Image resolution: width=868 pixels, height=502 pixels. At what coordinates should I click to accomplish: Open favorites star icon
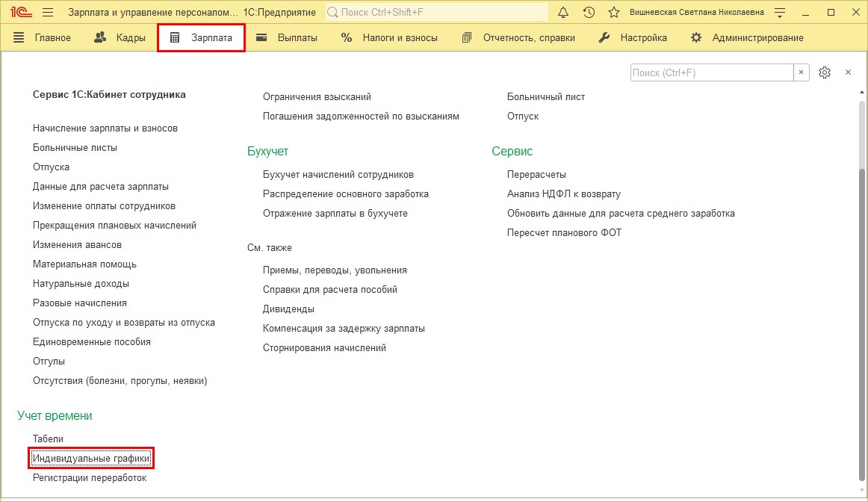point(614,12)
